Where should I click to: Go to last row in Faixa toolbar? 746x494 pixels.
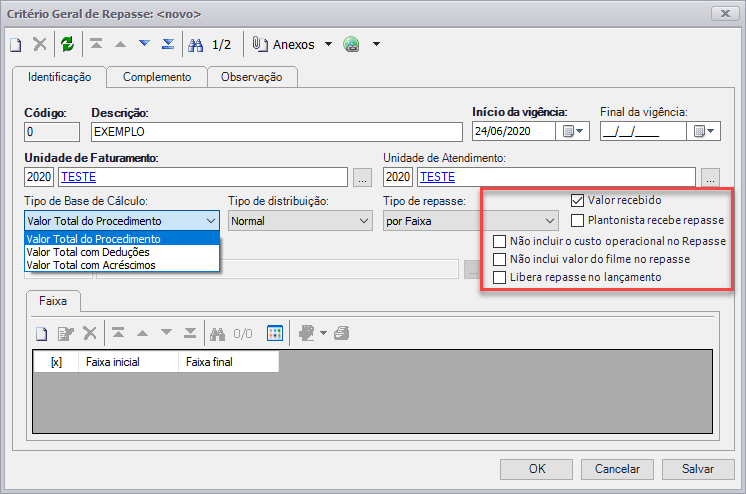click(190, 333)
